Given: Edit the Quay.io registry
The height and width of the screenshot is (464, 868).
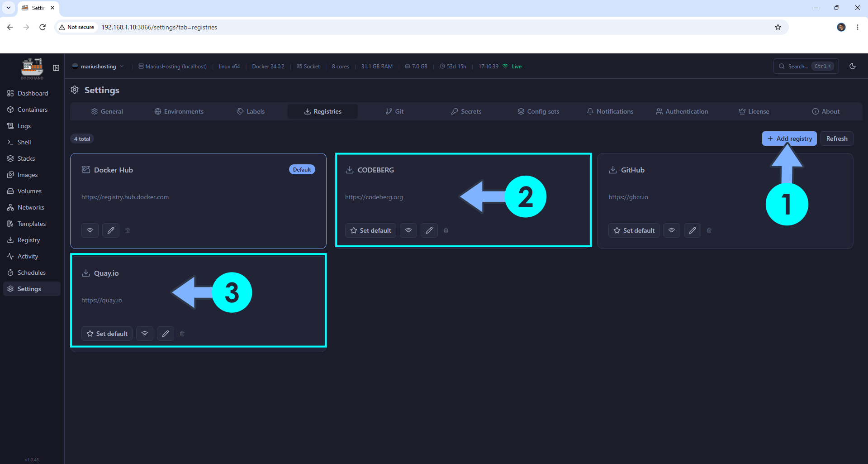Looking at the screenshot, I should 166,334.
